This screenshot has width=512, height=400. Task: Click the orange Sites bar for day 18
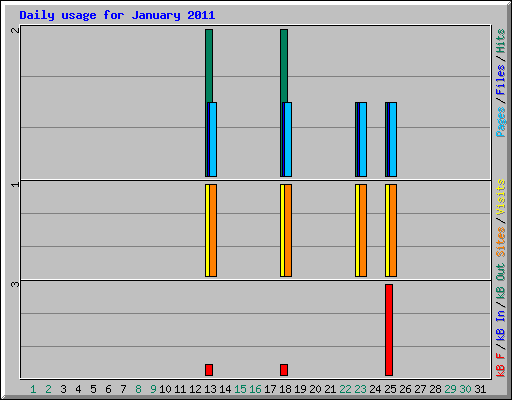point(288,230)
